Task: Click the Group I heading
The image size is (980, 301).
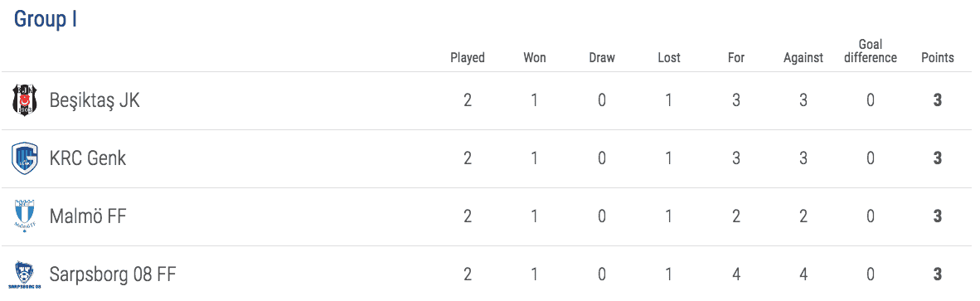Action: [x=46, y=19]
